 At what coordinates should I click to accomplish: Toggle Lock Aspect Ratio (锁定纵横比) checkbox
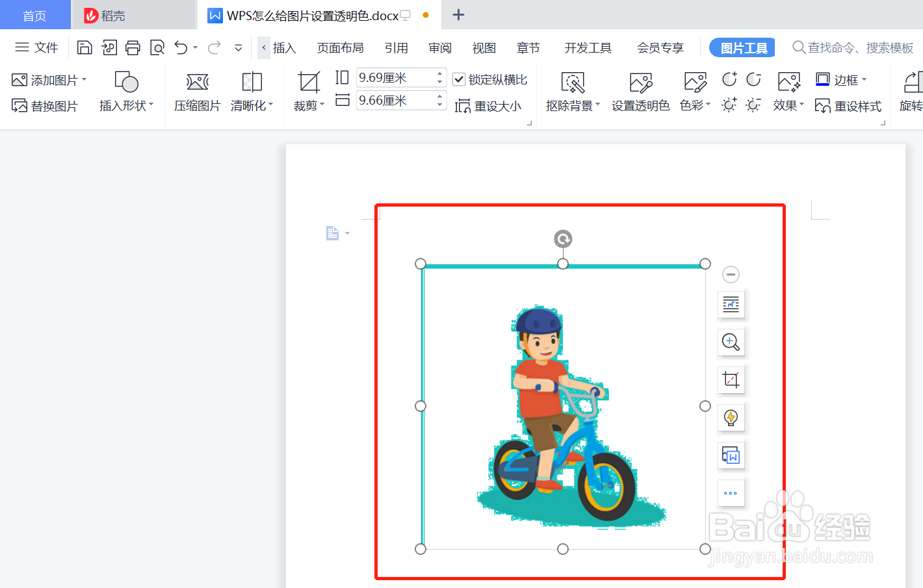point(459,79)
